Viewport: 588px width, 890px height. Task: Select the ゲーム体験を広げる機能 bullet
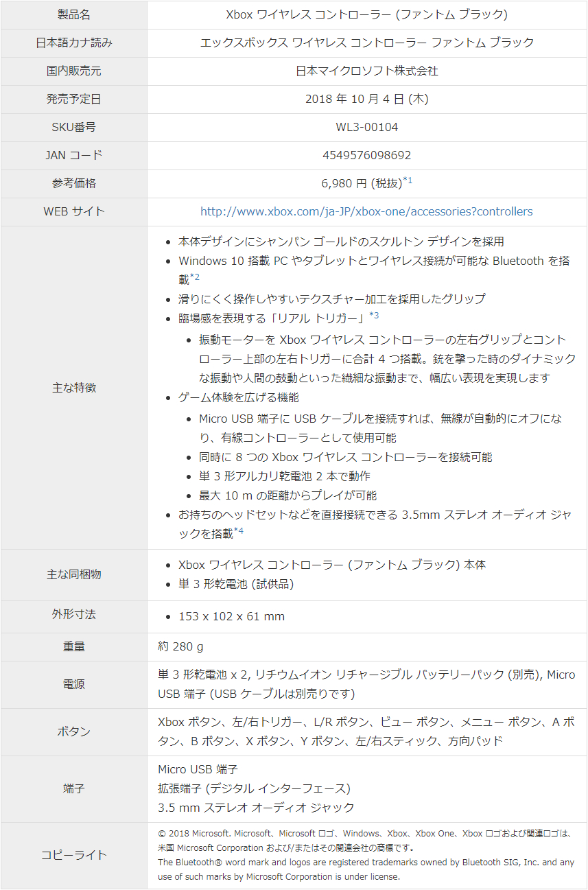pyautogui.click(x=239, y=397)
